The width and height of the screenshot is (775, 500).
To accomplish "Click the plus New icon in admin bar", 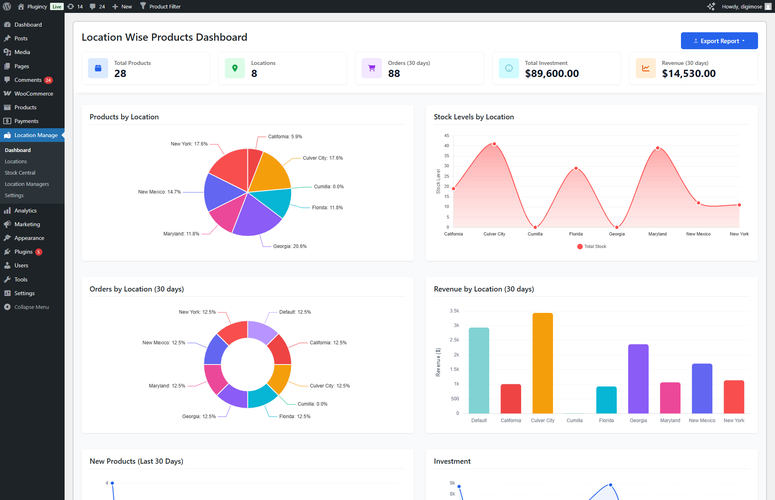I will (115, 6).
